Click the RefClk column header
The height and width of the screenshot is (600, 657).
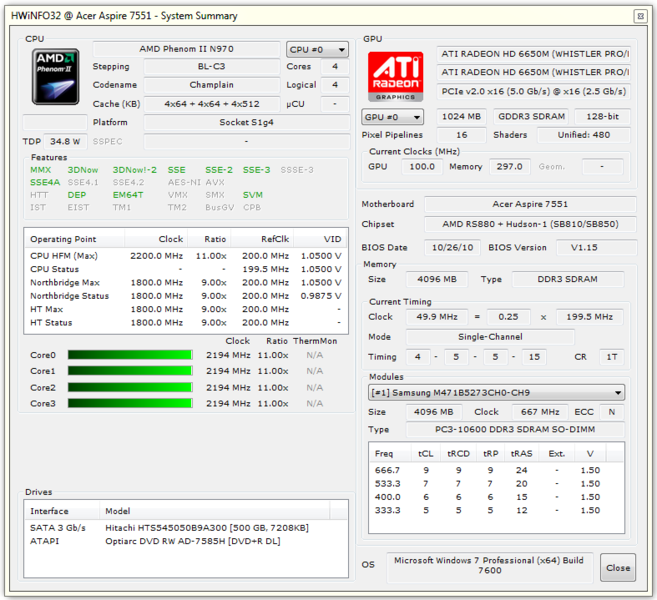[x=262, y=239]
